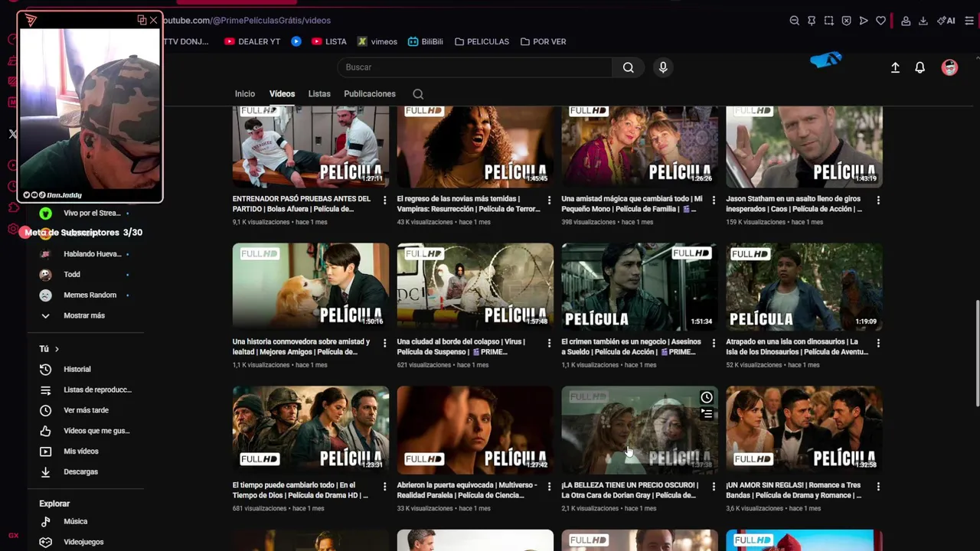Viewport: 980px width, 551px height.
Task: Click the detach icon on webcam overlay
Action: (142, 20)
